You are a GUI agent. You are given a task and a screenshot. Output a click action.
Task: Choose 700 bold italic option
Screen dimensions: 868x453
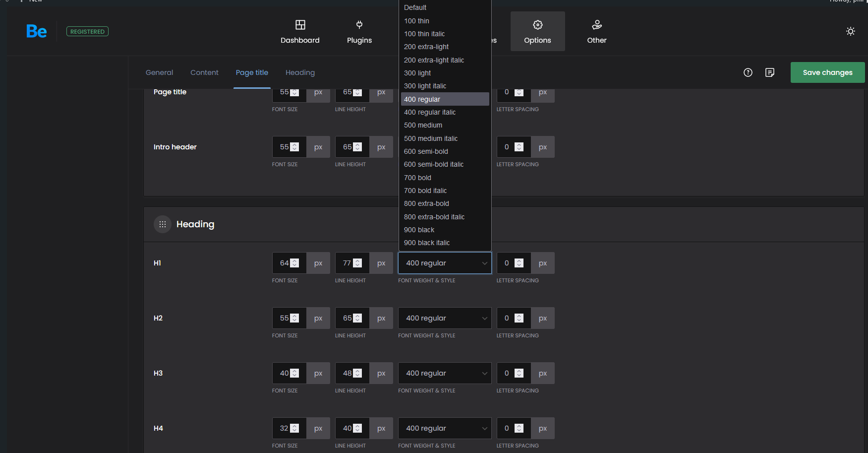click(x=445, y=191)
